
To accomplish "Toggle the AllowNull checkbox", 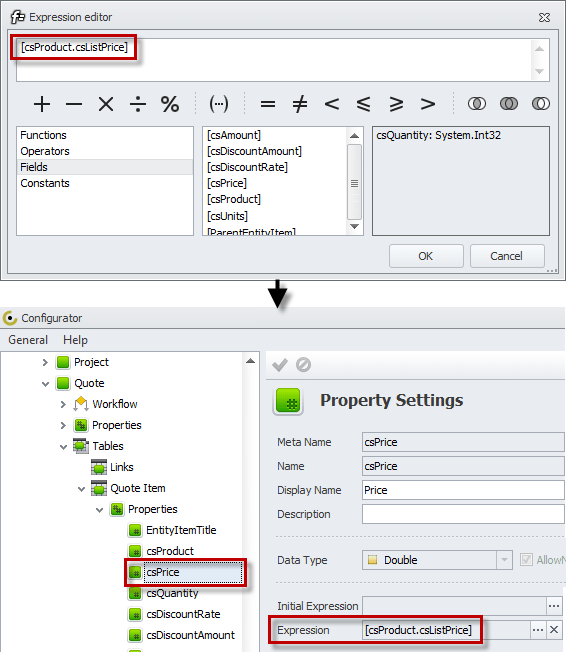I will (526, 560).
